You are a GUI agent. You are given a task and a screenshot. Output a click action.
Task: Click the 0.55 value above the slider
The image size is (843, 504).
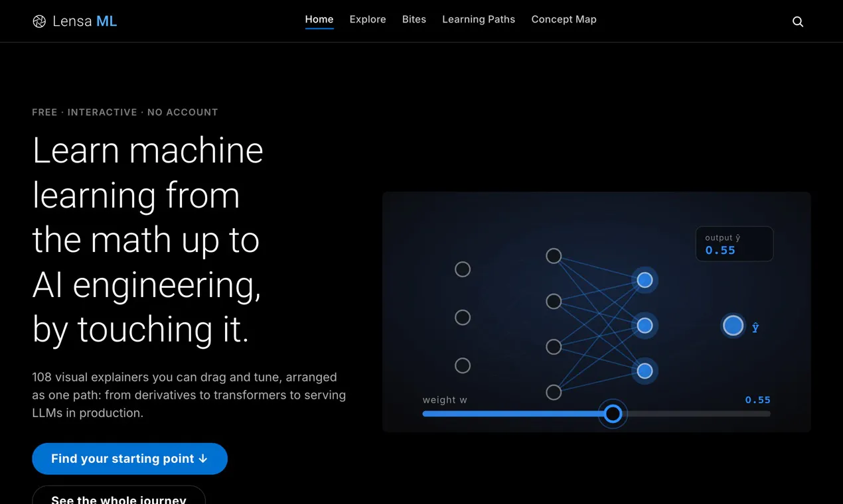click(x=757, y=400)
